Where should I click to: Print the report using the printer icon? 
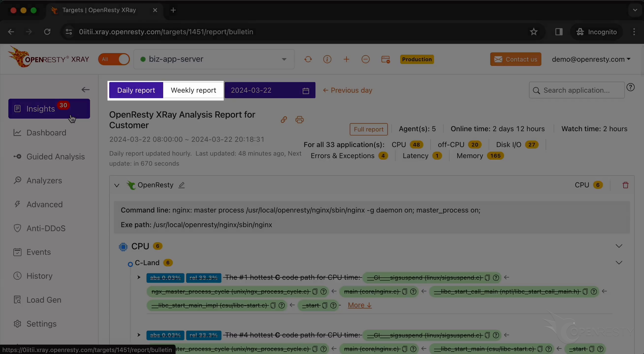(x=300, y=119)
